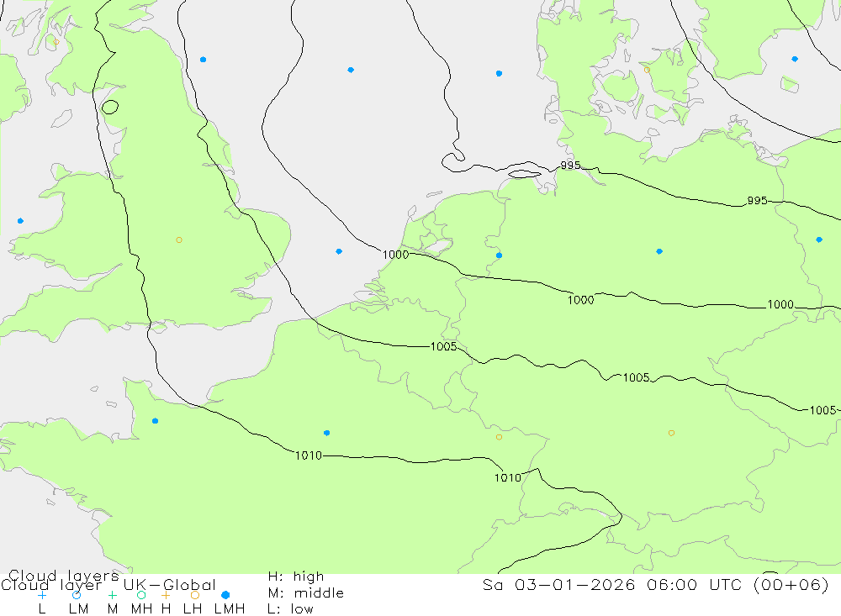Select the orange LH circle over the English Midlands
The height and width of the screenshot is (616, 841).
[179, 240]
